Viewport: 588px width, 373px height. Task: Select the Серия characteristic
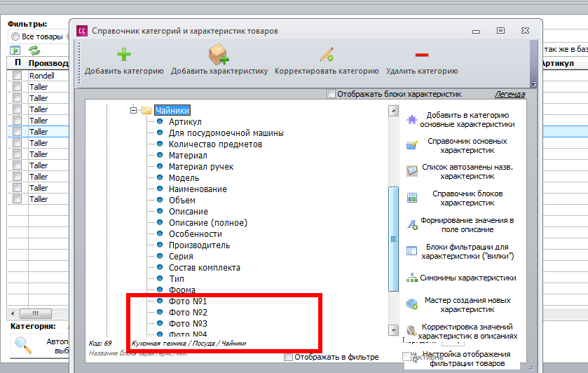coord(181,257)
